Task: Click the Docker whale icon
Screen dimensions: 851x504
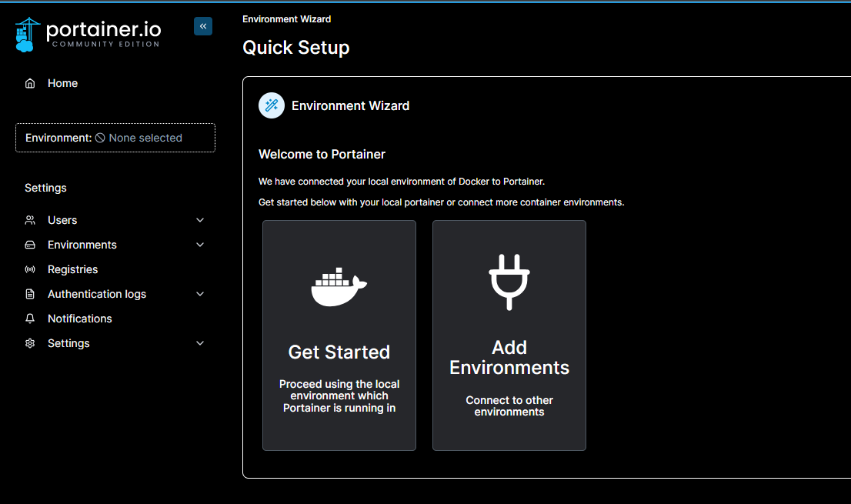Action: tap(339, 286)
